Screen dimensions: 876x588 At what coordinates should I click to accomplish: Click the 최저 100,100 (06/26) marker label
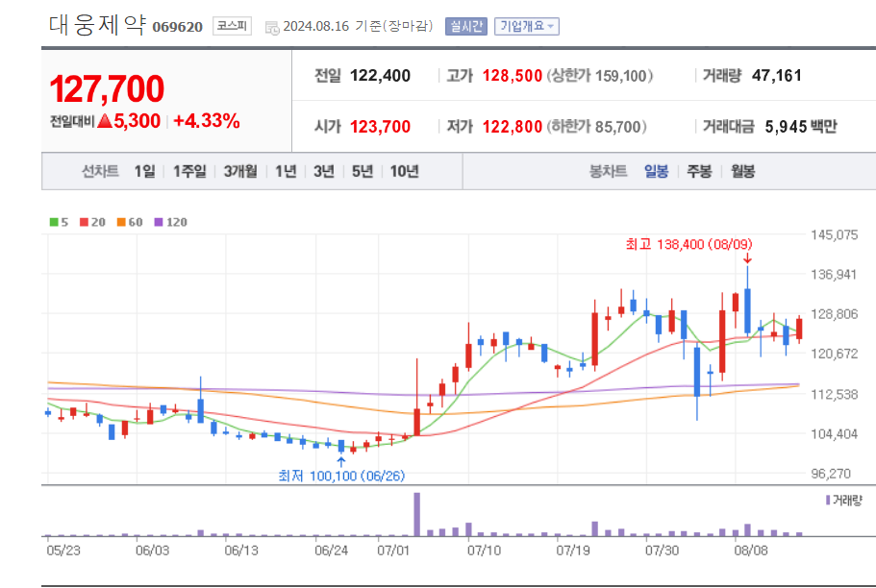coord(341,476)
